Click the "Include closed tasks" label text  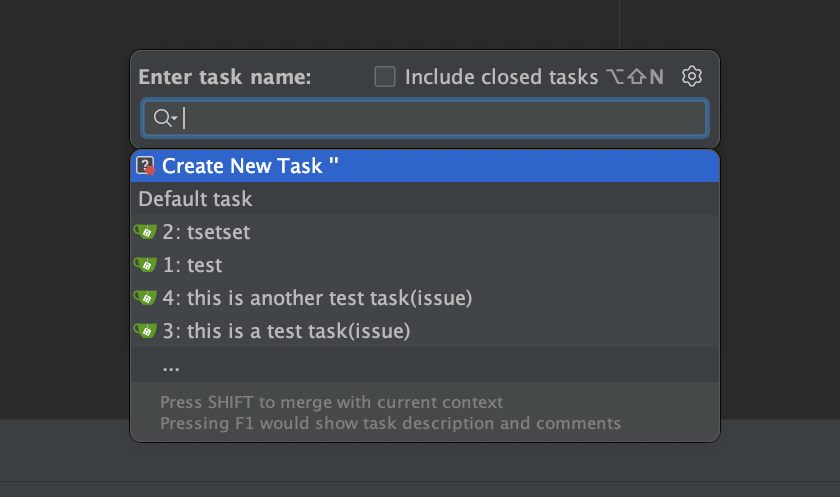(x=500, y=77)
